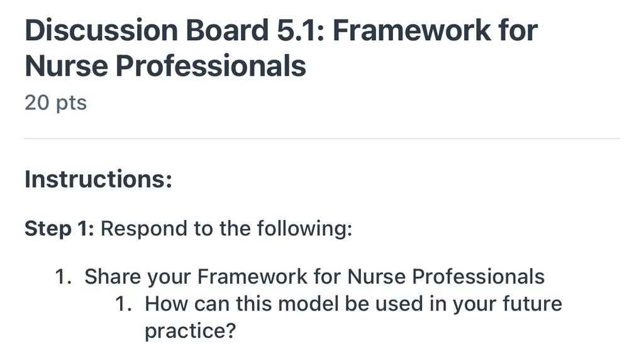The image size is (644, 361).
Task: Click "Nurse Professionals" in the bold title
Action: (x=165, y=66)
